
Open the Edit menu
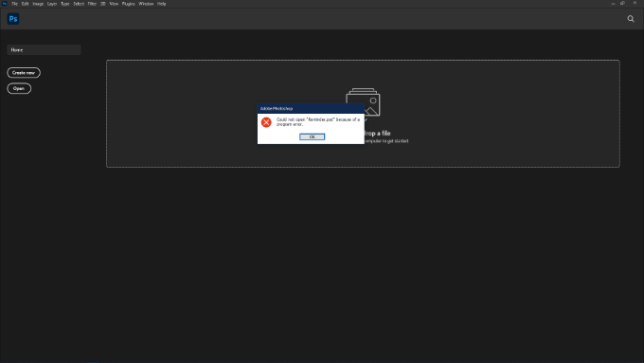(25, 4)
